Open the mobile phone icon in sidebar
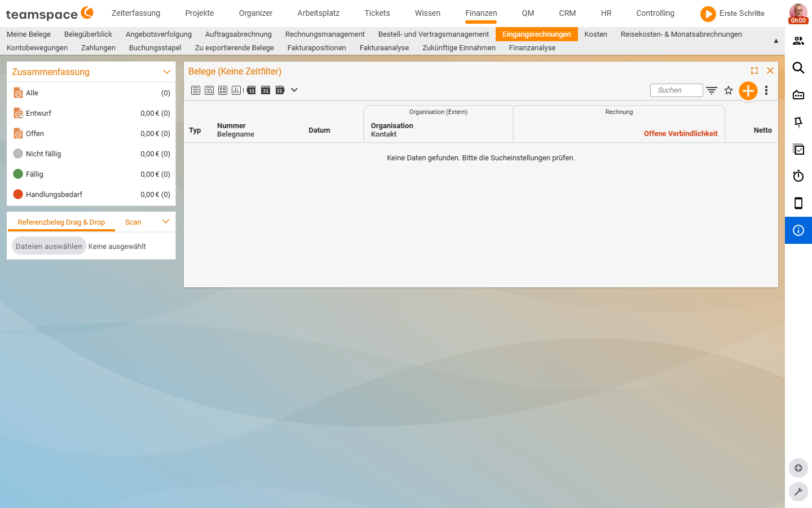Image resolution: width=812 pixels, height=508 pixels. (x=798, y=203)
